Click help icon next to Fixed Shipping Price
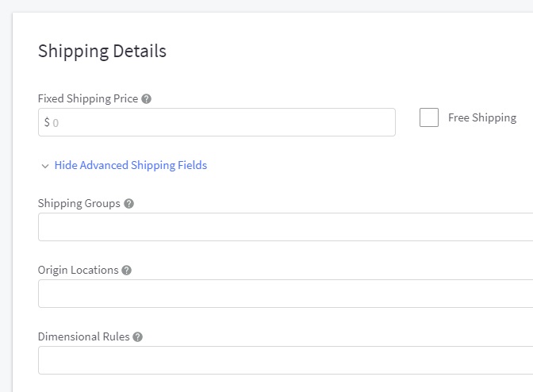 146,99
